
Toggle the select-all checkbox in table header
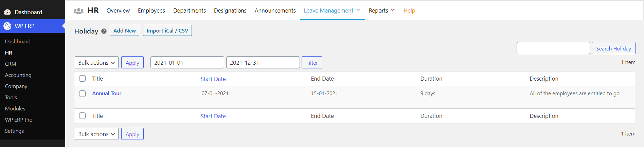[83, 79]
